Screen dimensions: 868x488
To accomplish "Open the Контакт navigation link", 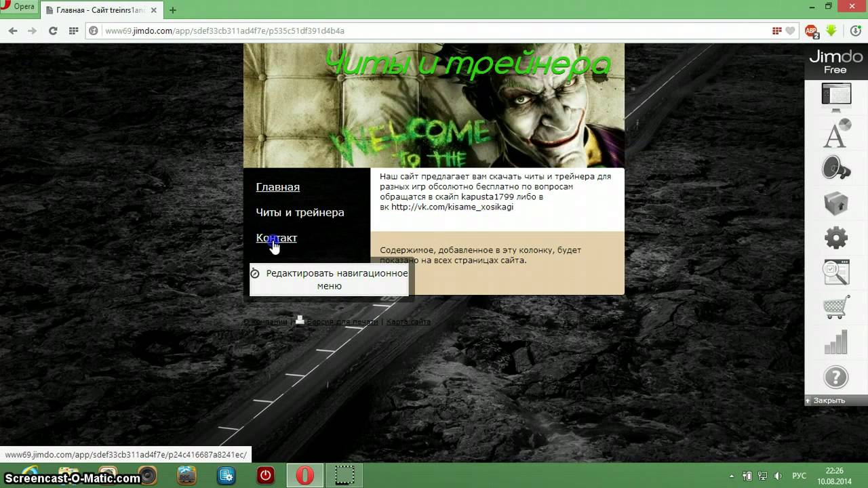I will coord(277,238).
